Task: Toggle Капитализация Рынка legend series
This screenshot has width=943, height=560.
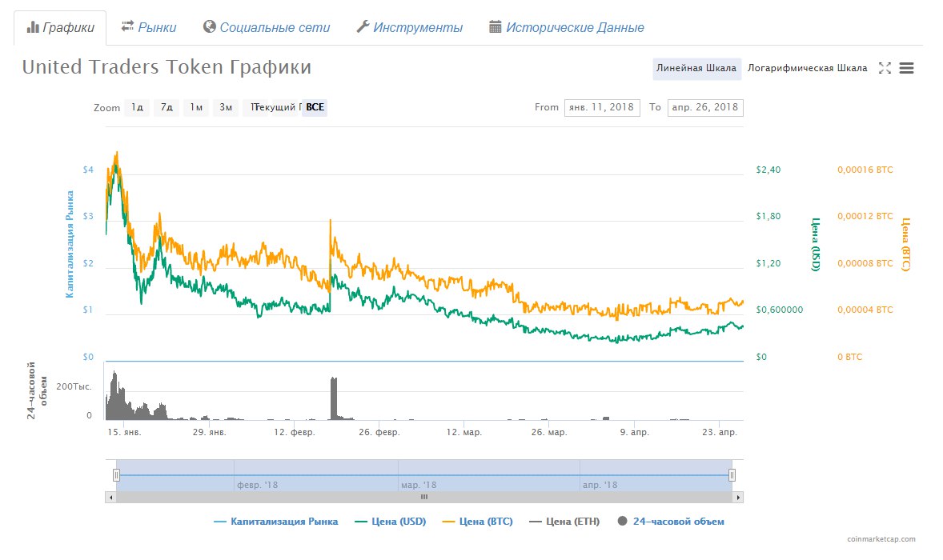Action: pyautogui.click(x=275, y=522)
